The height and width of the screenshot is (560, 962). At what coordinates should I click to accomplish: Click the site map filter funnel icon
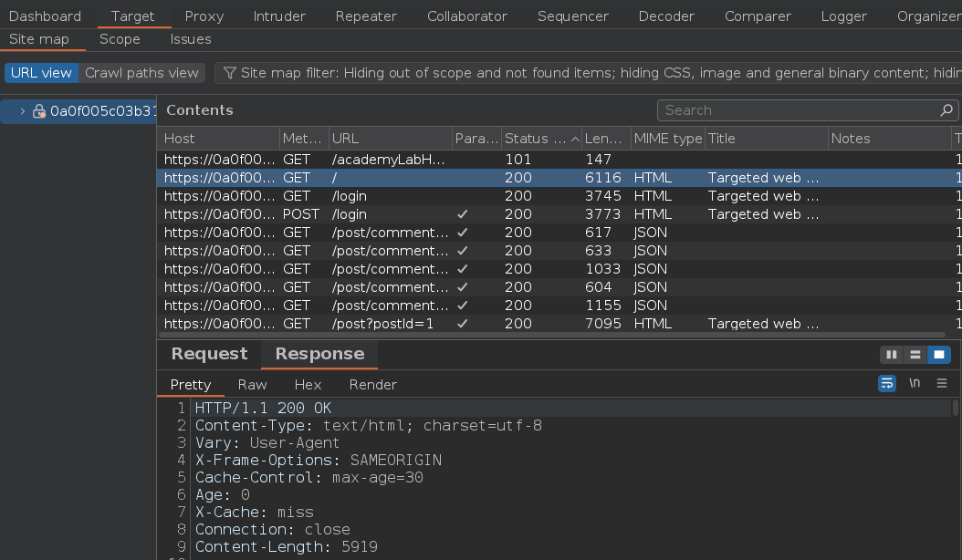[x=230, y=73]
